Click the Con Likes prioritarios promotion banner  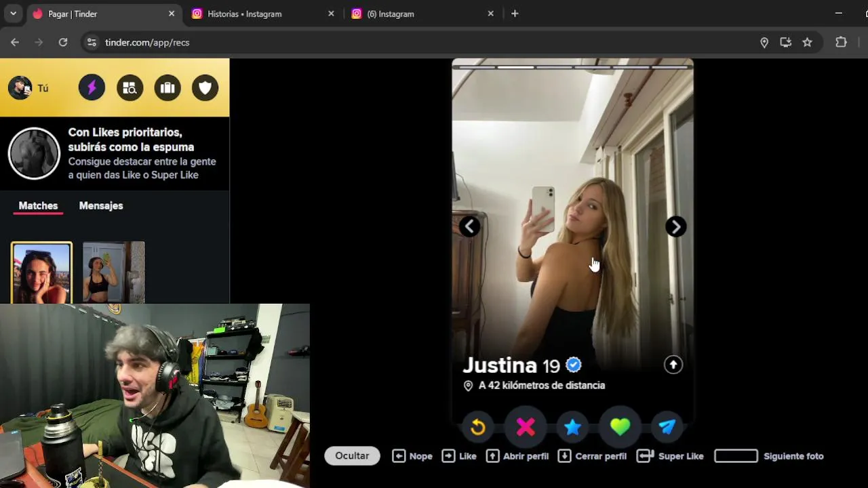pos(115,153)
